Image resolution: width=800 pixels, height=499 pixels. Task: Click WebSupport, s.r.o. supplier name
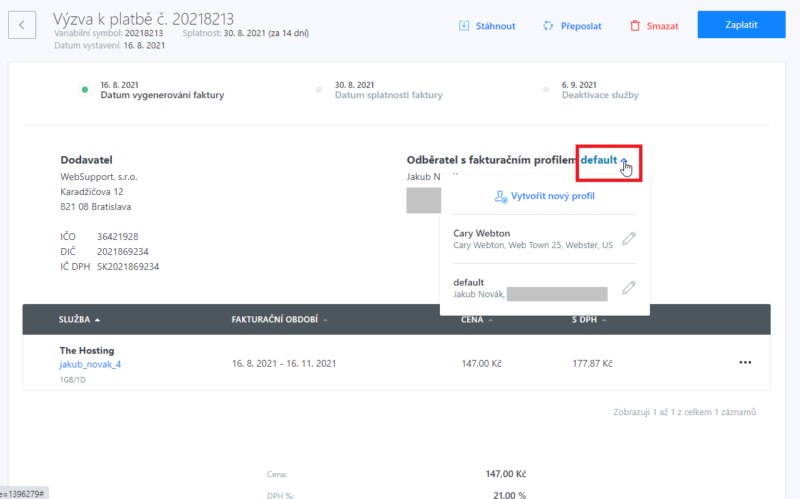(98, 177)
